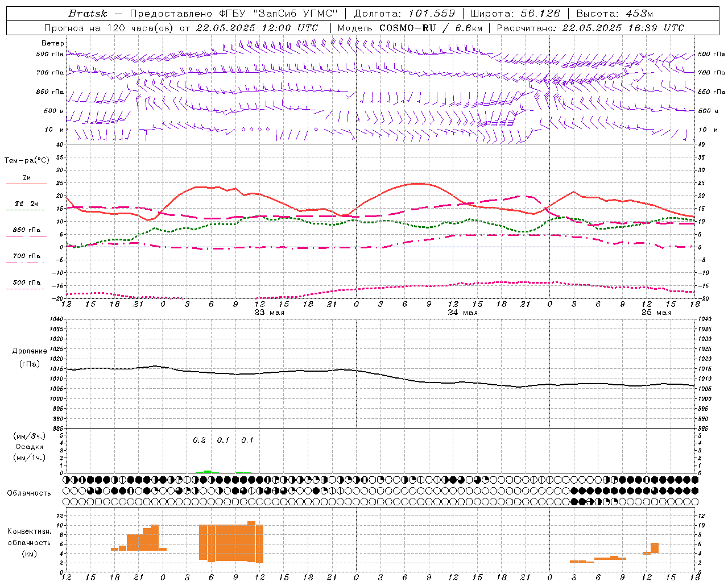Click the calculation time 22.05.2025 16:39 UTC
This screenshot has height=582, width=728.
(623, 28)
